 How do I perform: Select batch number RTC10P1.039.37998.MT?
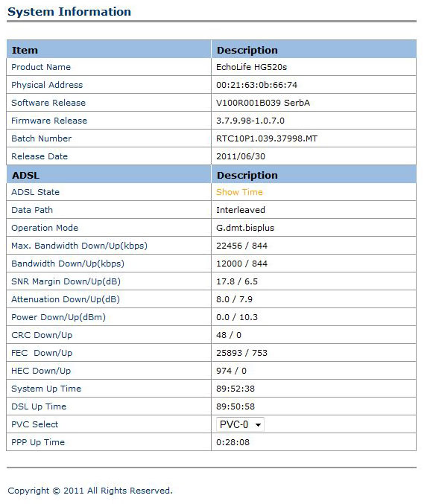coord(267,138)
